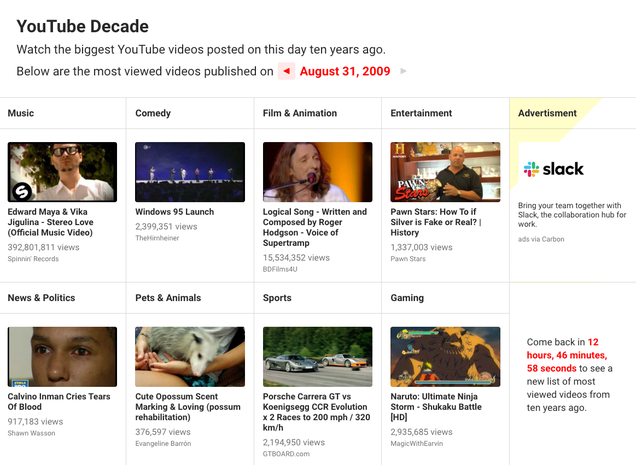Click the Comedy category heading
The width and height of the screenshot is (636, 465).
[x=153, y=113]
